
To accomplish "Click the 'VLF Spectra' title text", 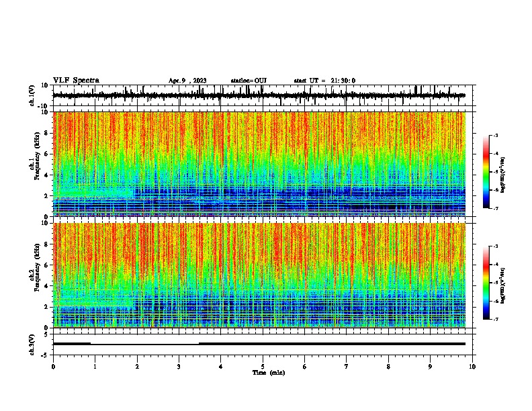I will click(x=76, y=81).
